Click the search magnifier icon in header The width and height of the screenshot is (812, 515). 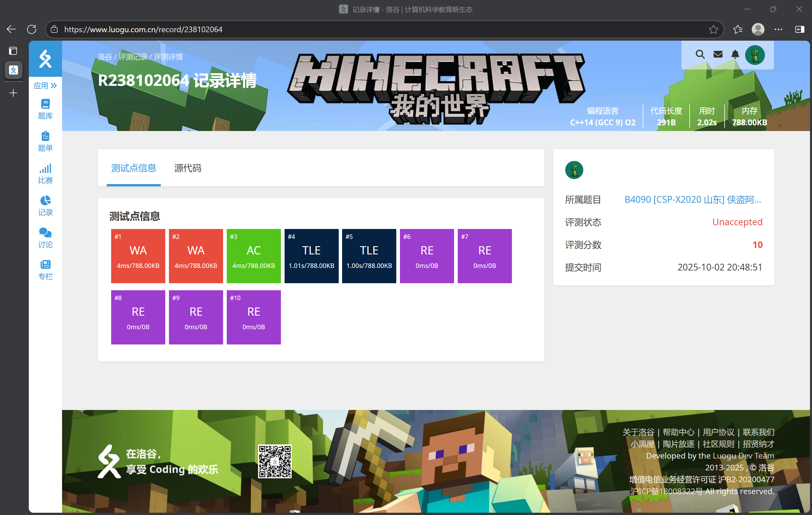point(700,54)
